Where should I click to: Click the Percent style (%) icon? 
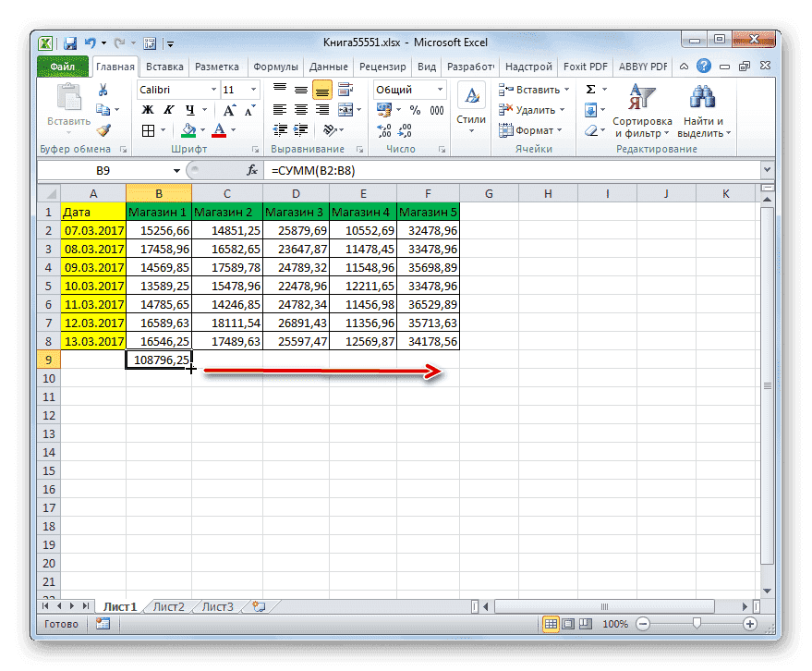coord(417,109)
